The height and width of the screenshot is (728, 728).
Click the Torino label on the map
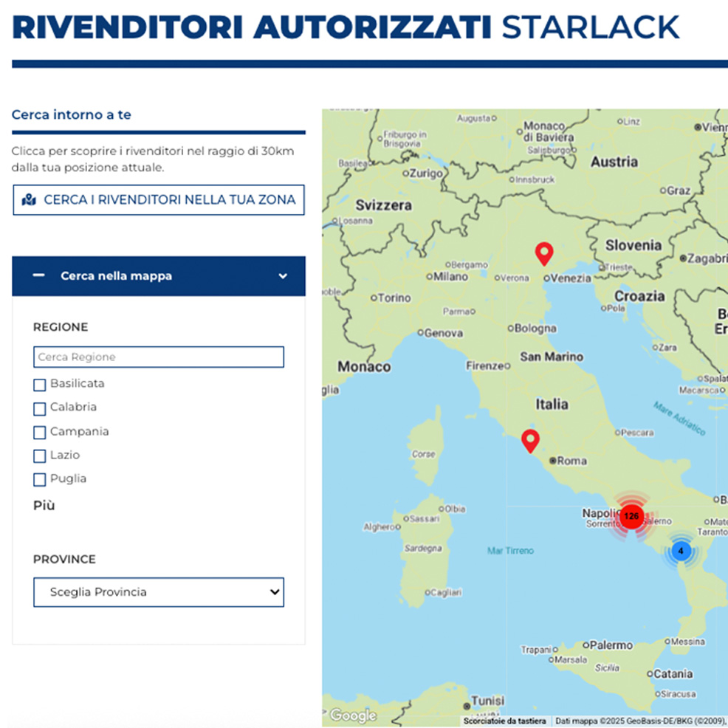tap(394, 298)
